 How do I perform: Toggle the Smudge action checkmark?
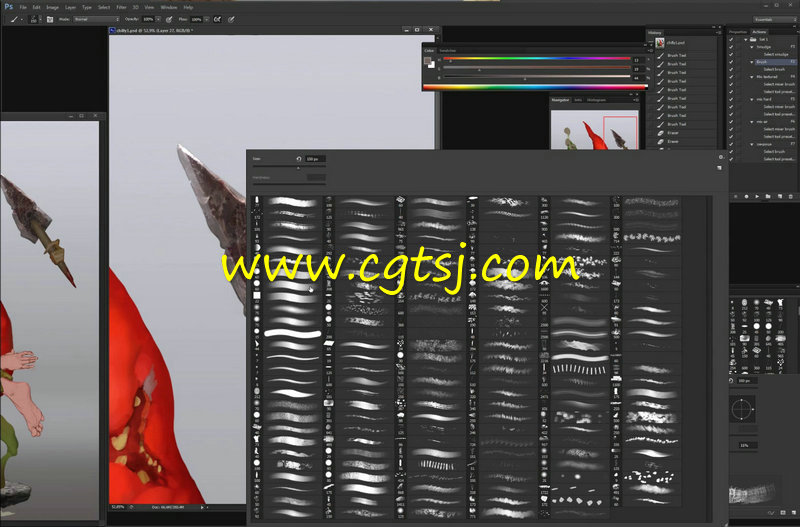pyautogui.click(x=731, y=47)
